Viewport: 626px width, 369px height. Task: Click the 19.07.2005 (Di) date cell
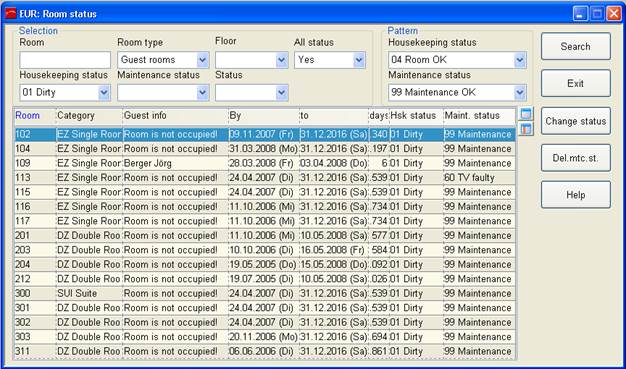point(264,279)
